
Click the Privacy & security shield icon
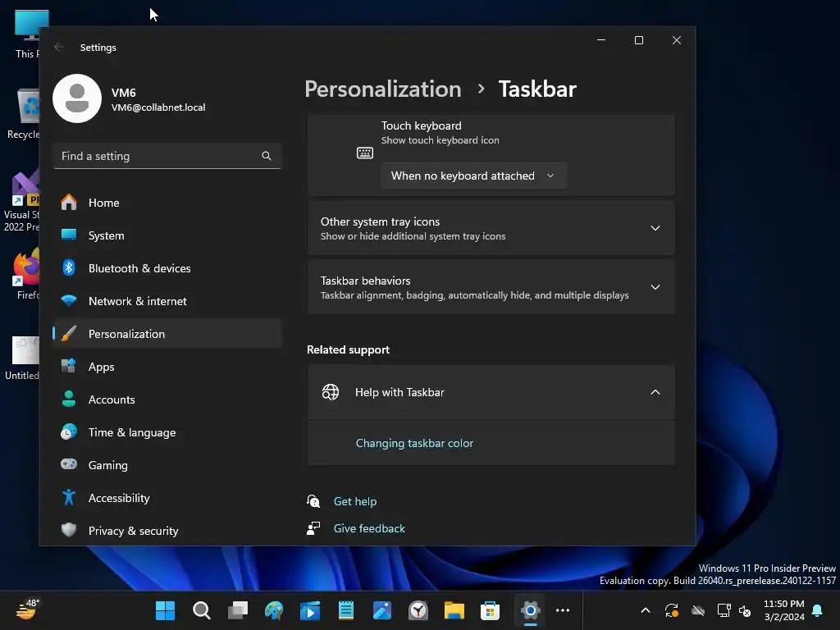[x=69, y=531]
